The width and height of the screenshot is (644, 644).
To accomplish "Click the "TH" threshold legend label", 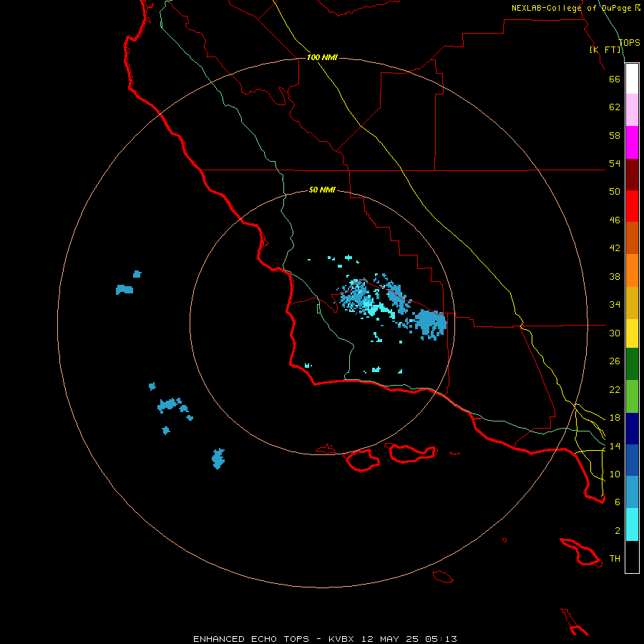I will click(x=615, y=559).
